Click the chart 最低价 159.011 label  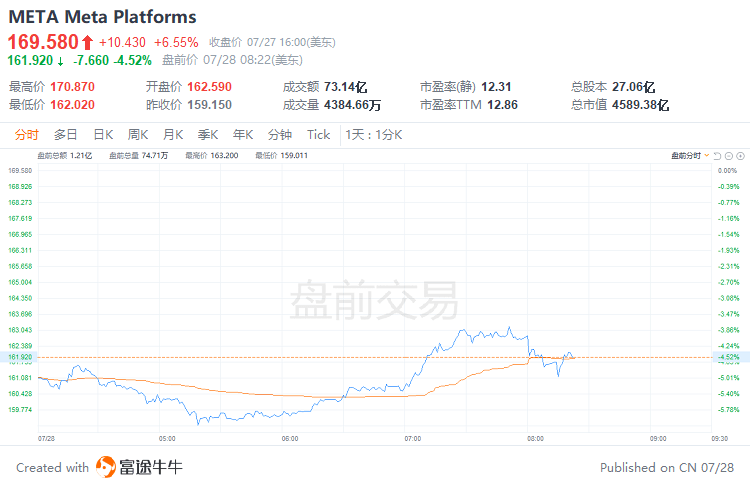tap(281, 155)
